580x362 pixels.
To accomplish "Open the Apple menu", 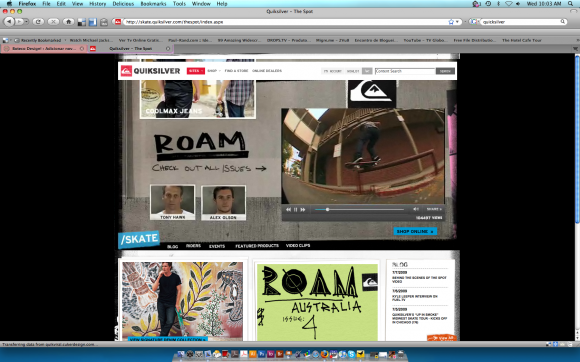I will [x=9, y=4].
